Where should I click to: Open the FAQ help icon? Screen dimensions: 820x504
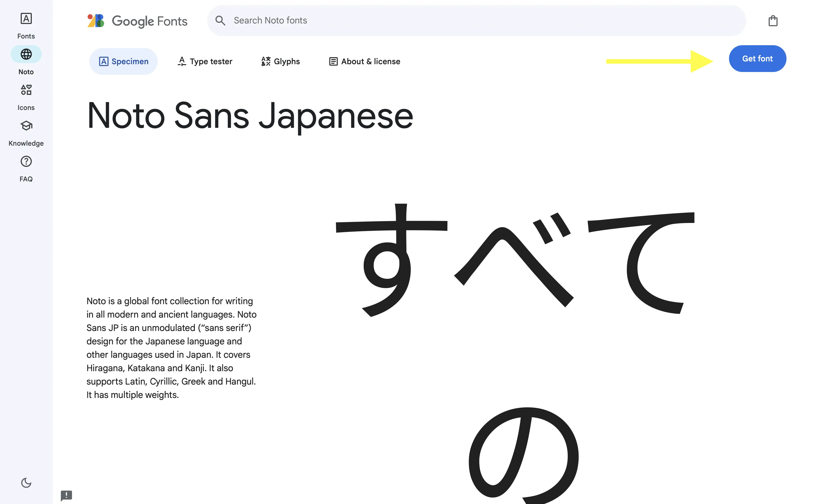click(x=26, y=162)
